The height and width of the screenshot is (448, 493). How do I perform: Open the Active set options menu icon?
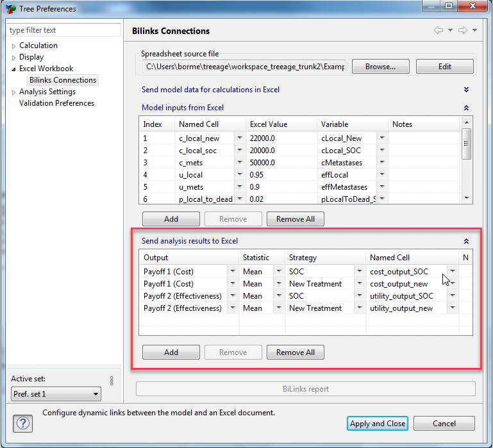(112, 381)
